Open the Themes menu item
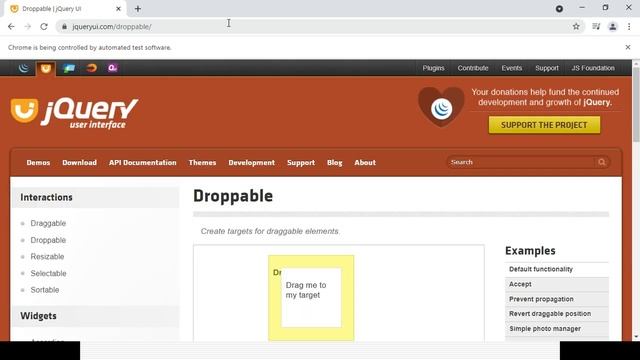The image size is (640, 360). (x=202, y=162)
